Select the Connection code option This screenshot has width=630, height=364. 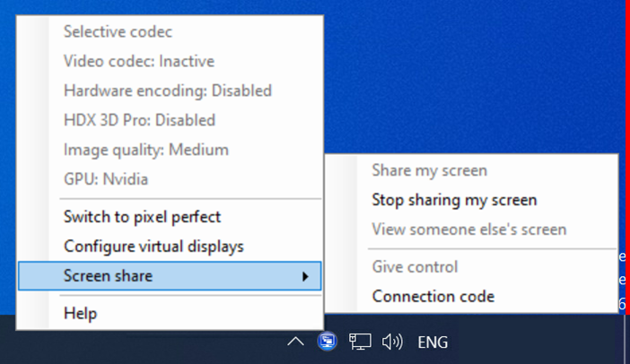(433, 296)
